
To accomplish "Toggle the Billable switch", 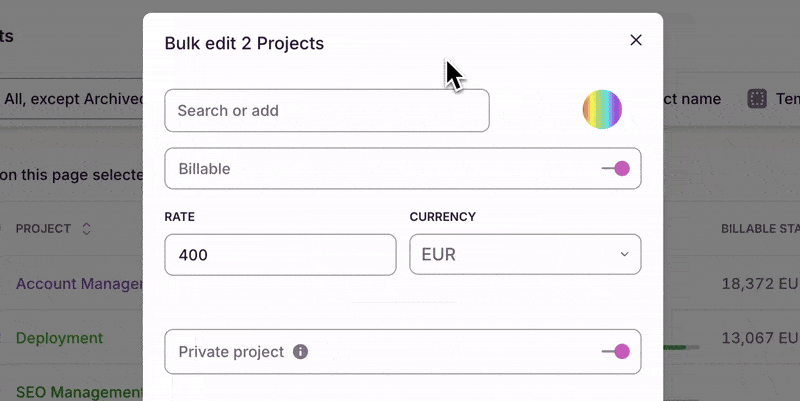I will pyautogui.click(x=616, y=169).
